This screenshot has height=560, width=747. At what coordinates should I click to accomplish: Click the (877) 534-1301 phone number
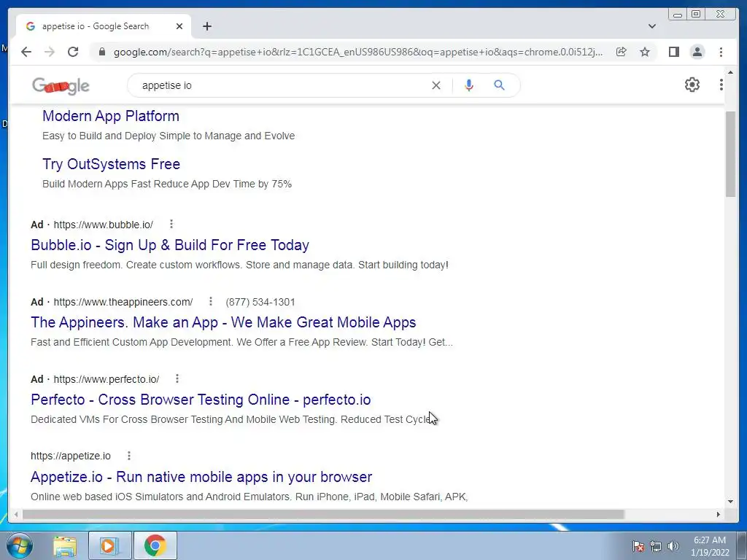[260, 302]
